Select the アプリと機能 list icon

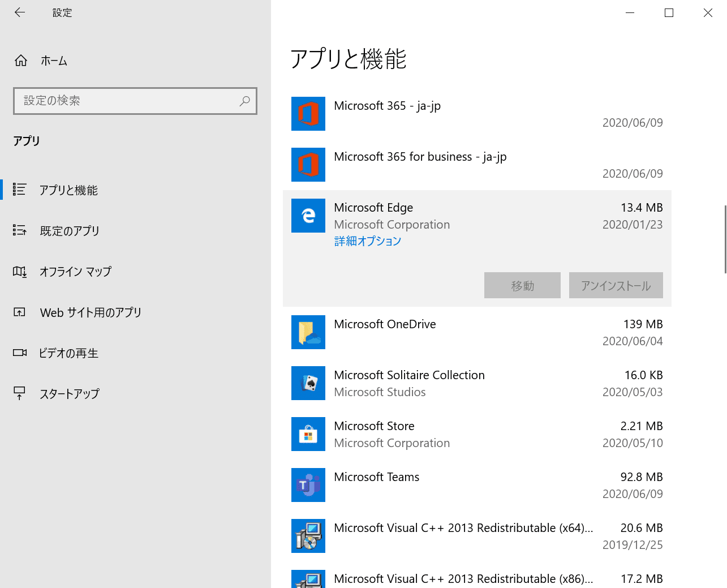20,190
